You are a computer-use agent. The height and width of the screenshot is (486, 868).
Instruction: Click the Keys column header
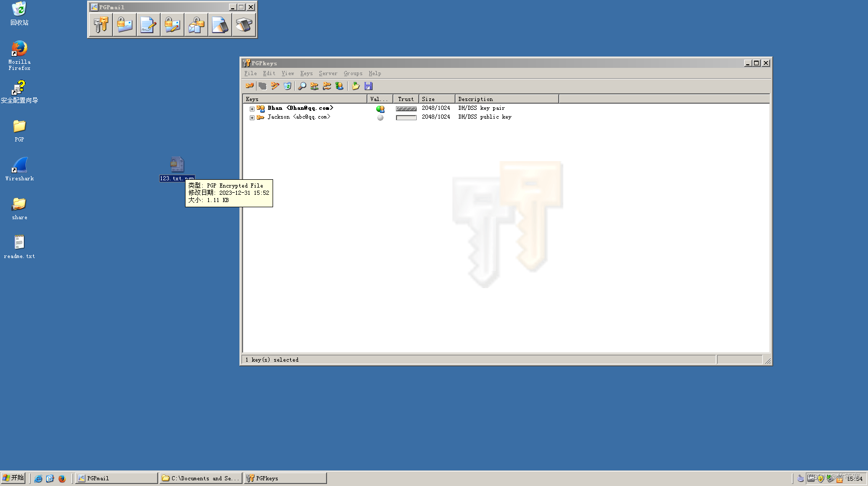pyautogui.click(x=305, y=99)
